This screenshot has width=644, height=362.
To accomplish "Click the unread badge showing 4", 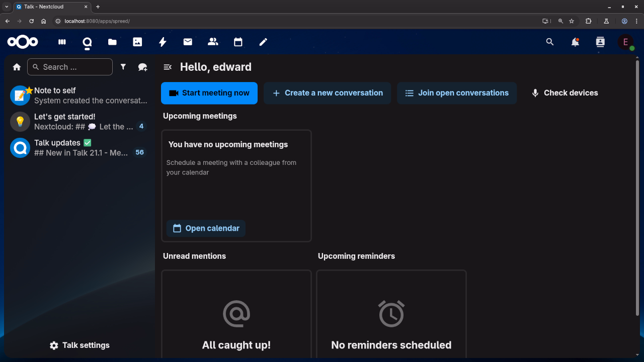I will coord(141,126).
